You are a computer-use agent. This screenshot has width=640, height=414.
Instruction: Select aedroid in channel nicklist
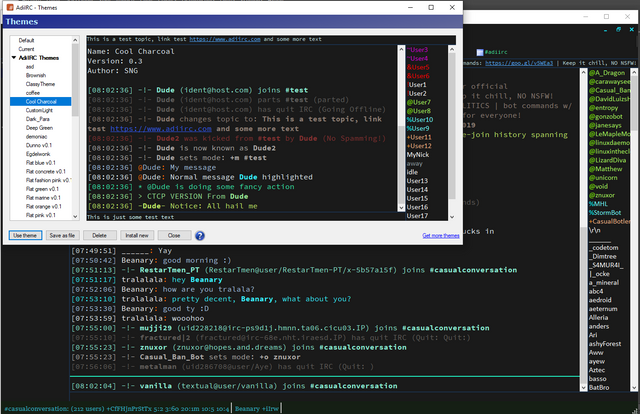pyautogui.click(x=600, y=300)
